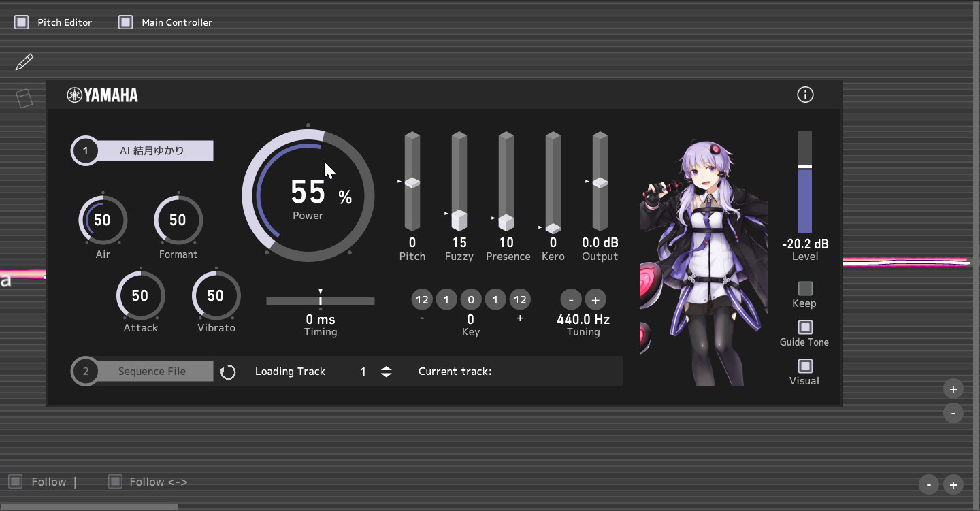
Task: Click vertical zoom in plus button
Action: click(x=953, y=389)
